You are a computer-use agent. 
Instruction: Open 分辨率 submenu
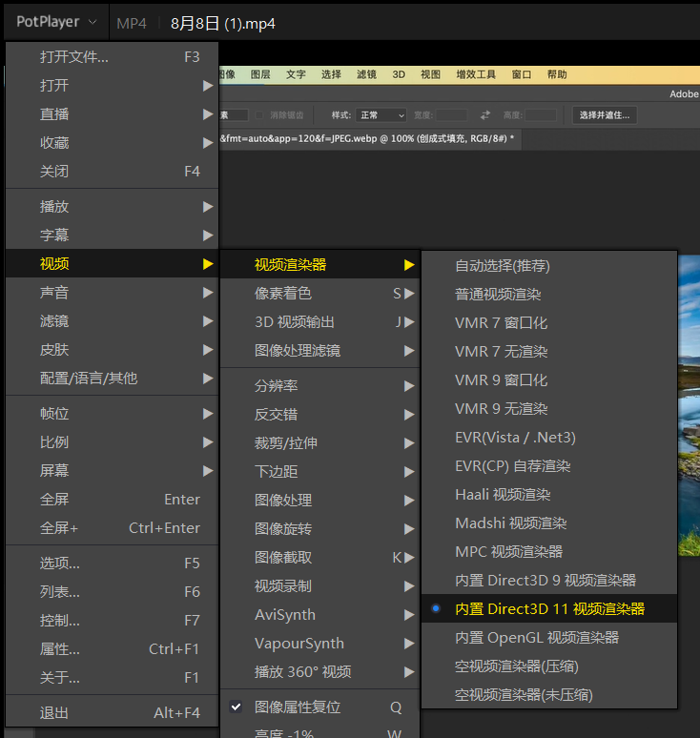(x=319, y=386)
